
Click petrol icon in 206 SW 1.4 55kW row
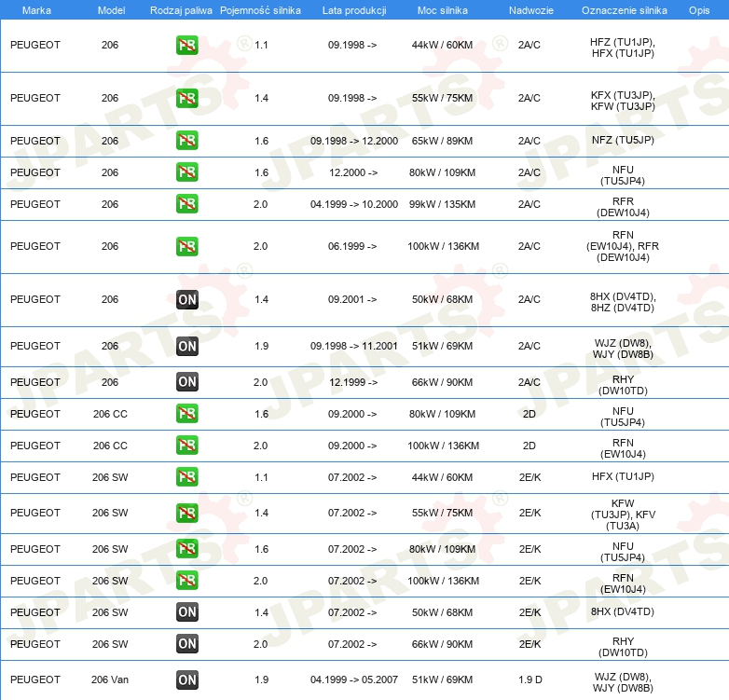186,513
